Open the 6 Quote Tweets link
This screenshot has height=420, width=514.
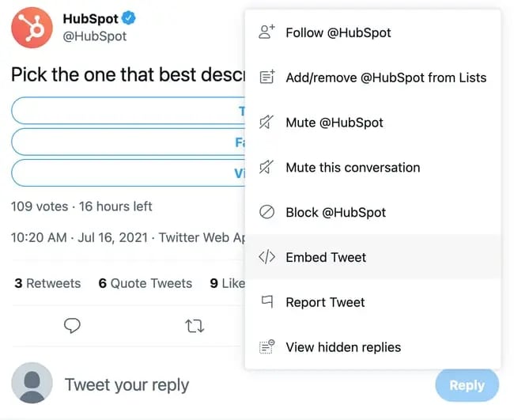point(146,283)
